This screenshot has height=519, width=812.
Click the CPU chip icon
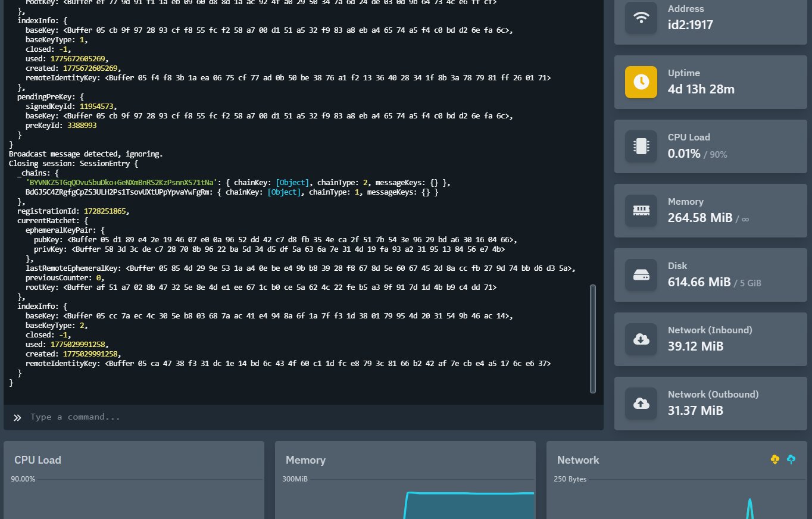(641, 146)
